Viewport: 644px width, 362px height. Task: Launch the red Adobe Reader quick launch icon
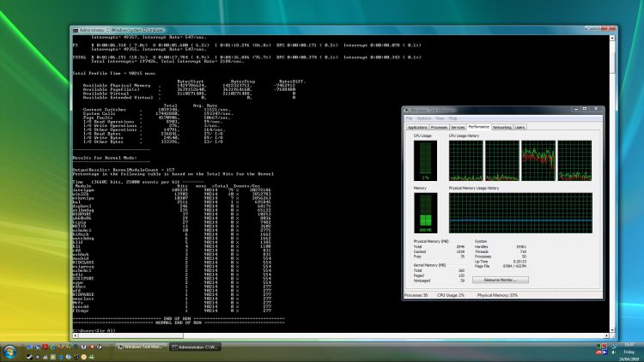(x=46, y=347)
